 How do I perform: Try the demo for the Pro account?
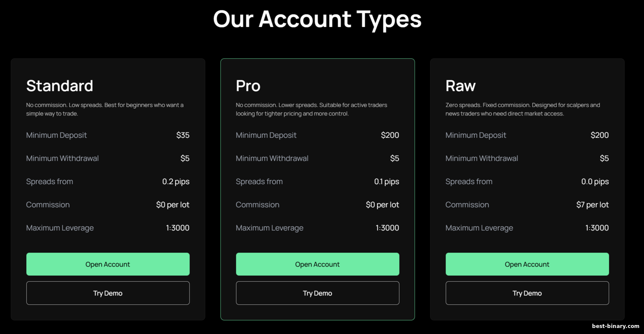point(317,293)
